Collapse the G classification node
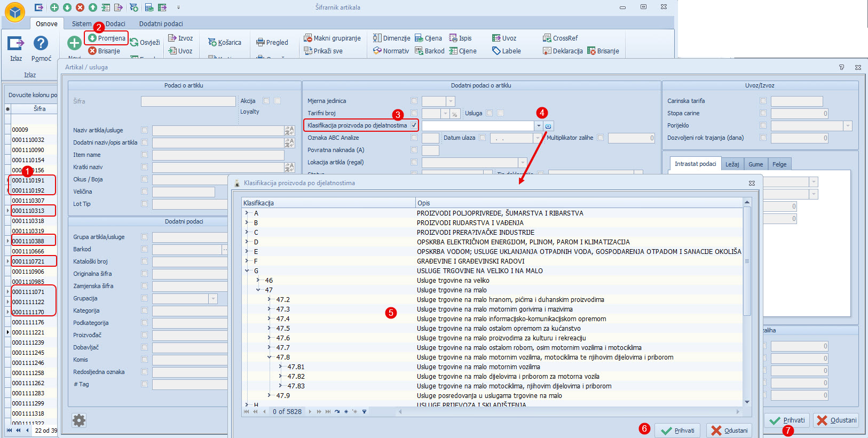Image resolution: width=868 pixels, height=438 pixels. 247,271
